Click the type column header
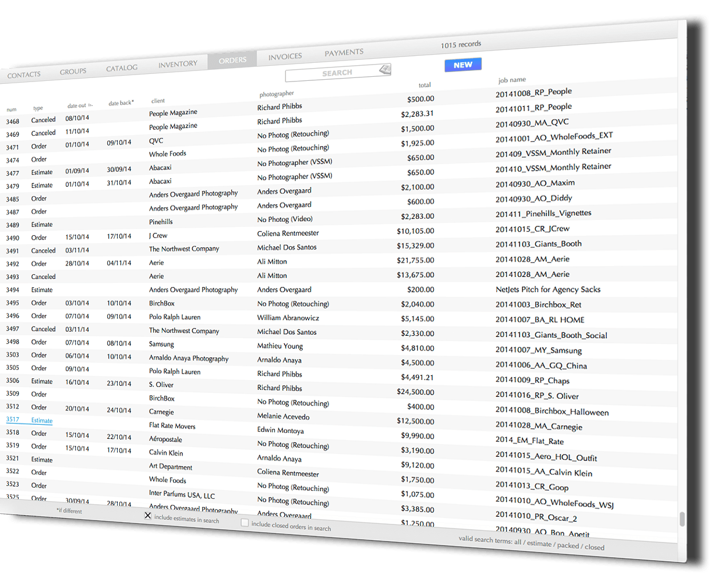This screenshot has width=728, height=582. coord(38,108)
